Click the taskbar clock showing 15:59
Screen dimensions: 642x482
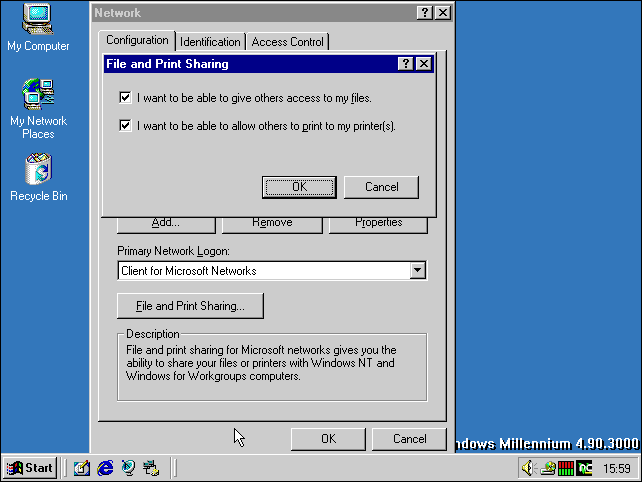617,468
